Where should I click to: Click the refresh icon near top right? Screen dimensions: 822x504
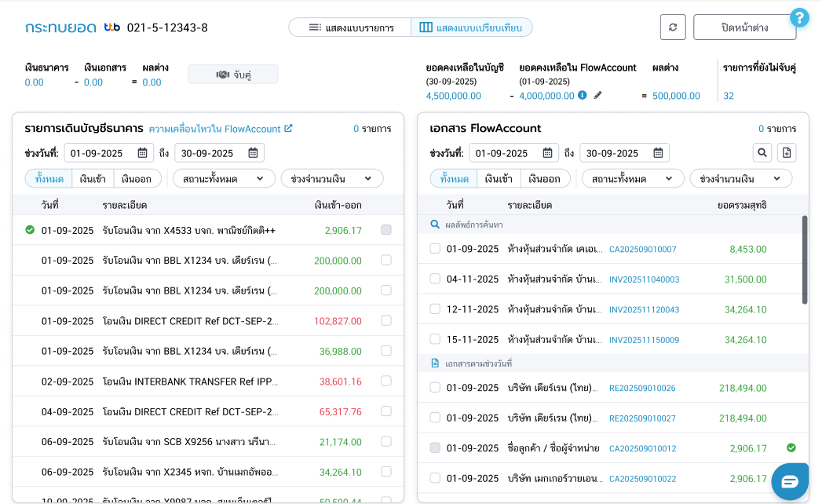tap(672, 27)
